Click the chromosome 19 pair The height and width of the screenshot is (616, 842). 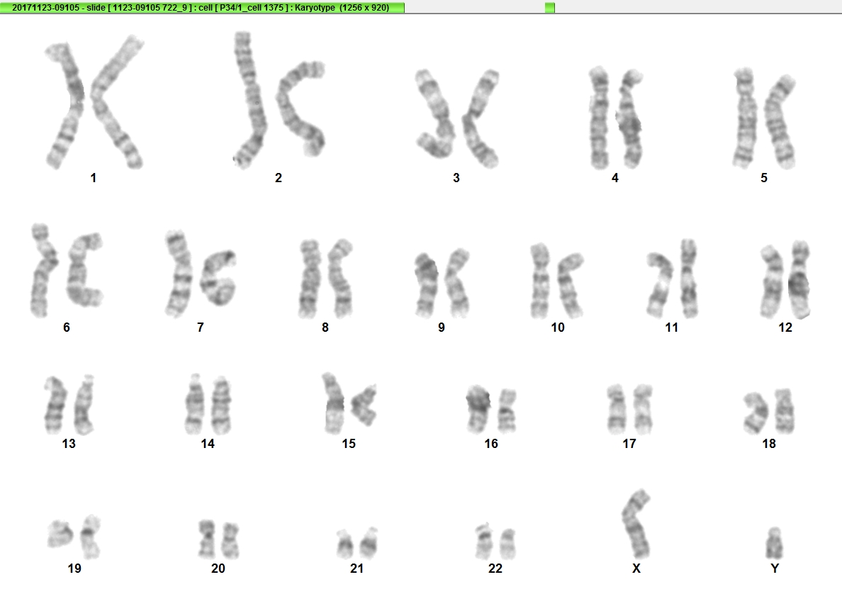click(74, 537)
